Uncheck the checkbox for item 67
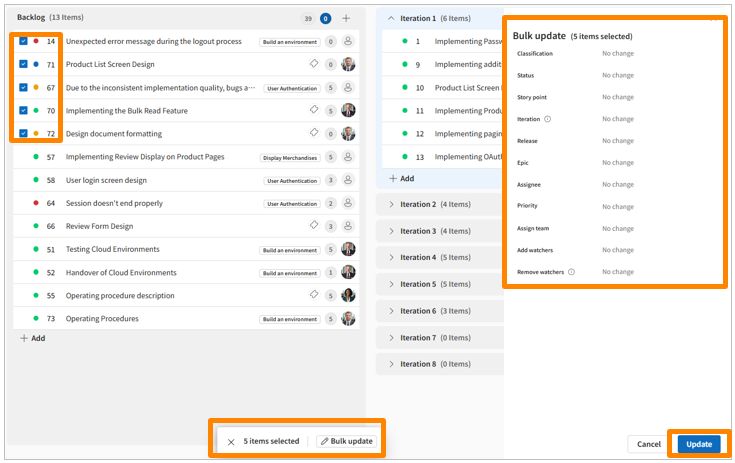This screenshot has height=463, width=735. point(23,88)
